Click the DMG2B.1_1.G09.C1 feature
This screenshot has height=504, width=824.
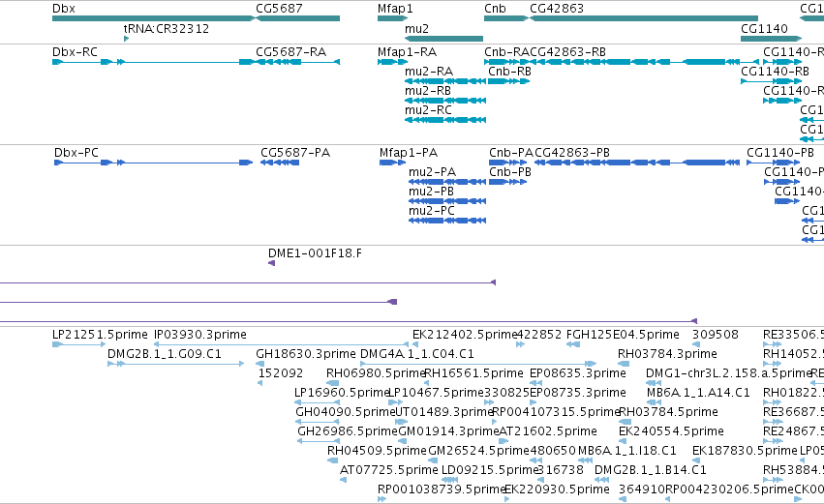pos(175,364)
